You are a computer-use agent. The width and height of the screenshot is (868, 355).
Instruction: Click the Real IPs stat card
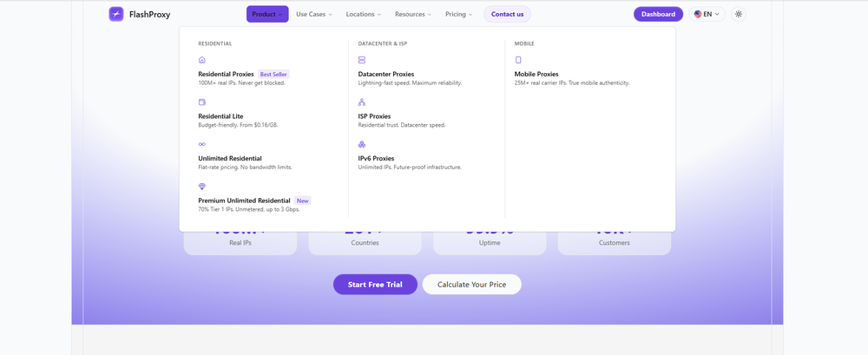coord(240,242)
